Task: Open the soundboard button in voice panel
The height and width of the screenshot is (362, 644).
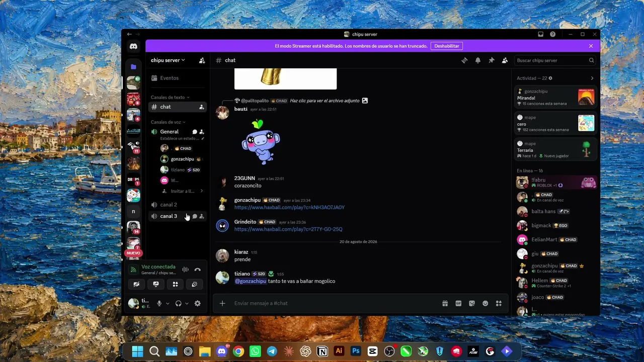Action: pyautogui.click(x=194, y=284)
